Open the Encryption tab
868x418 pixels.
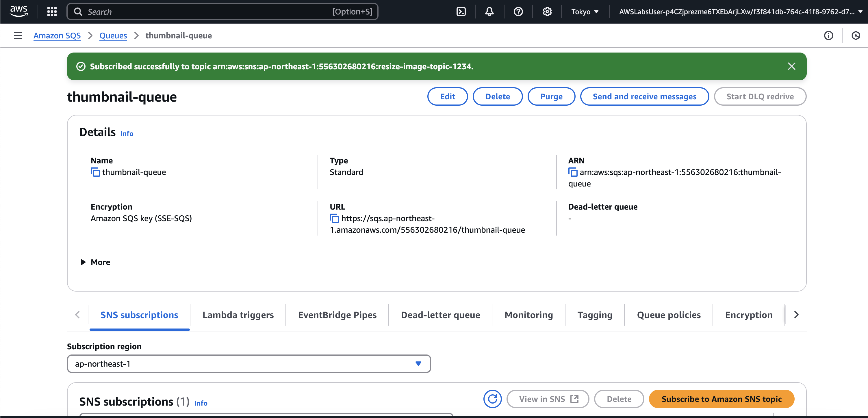(x=749, y=315)
